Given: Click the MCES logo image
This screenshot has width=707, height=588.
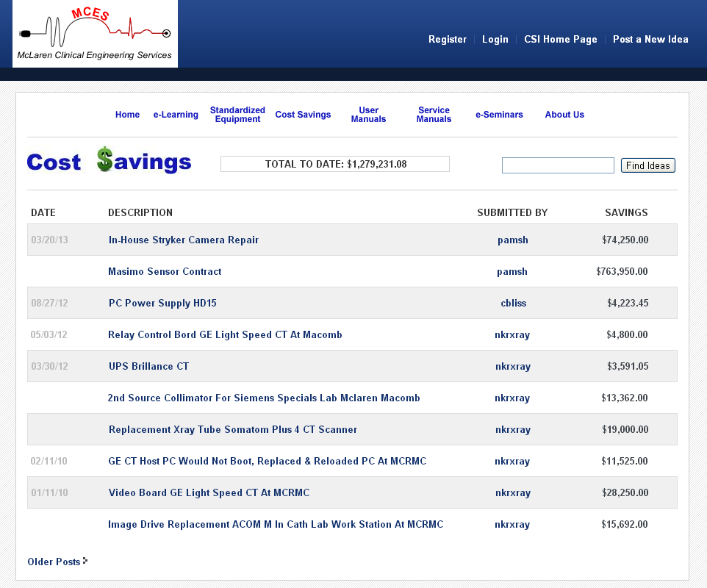Looking at the screenshot, I should click(x=95, y=34).
